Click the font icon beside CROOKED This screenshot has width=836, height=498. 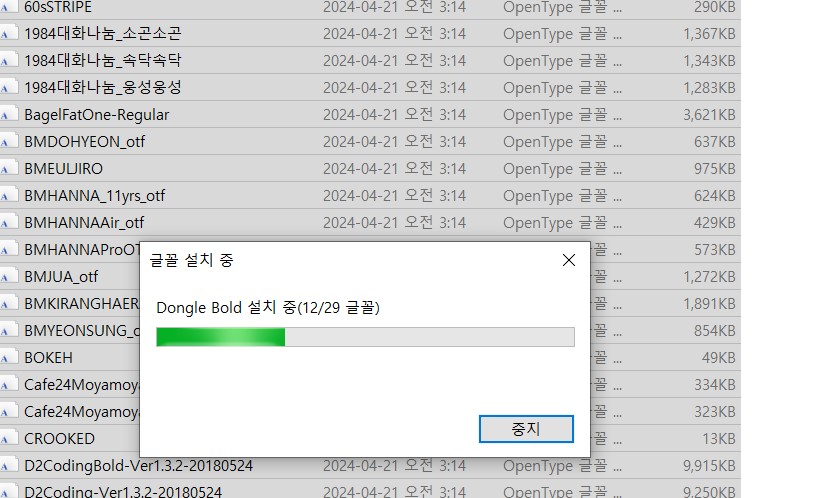coord(9,439)
